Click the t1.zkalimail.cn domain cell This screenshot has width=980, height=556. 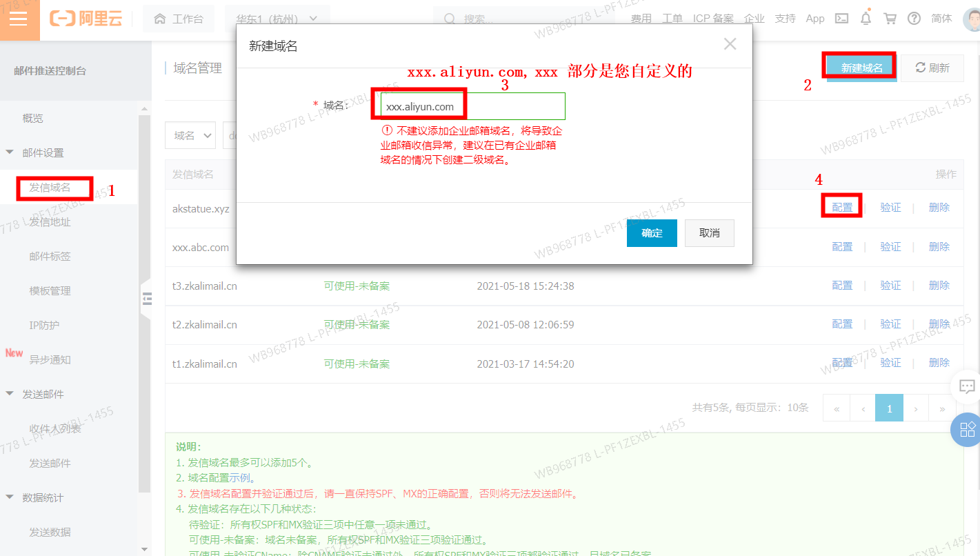205,364
